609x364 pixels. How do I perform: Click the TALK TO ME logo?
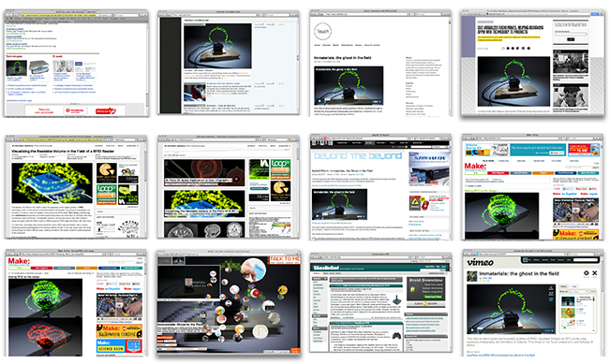click(285, 259)
